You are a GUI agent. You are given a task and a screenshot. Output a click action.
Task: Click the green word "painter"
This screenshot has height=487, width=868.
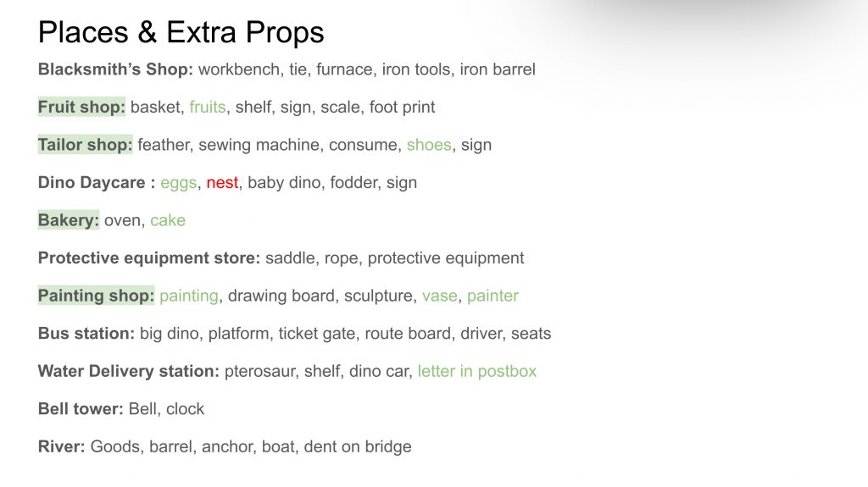(492, 296)
